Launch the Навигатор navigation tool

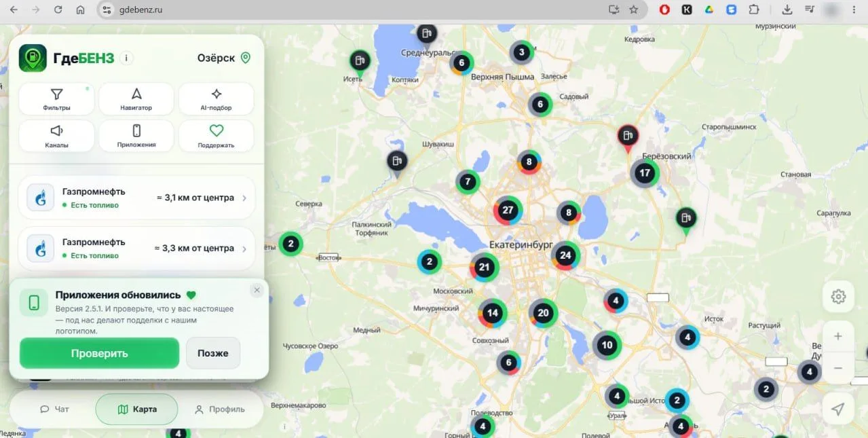pos(136,99)
